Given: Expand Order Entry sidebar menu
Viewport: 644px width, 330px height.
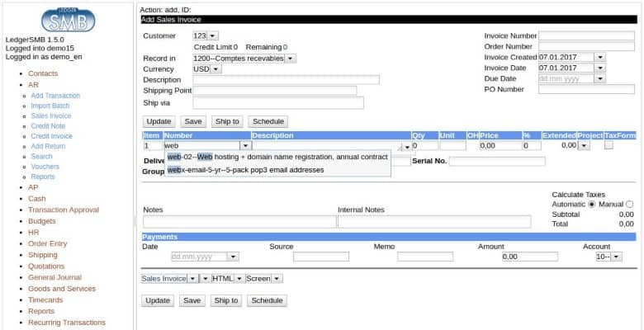Looking at the screenshot, I should point(48,244).
